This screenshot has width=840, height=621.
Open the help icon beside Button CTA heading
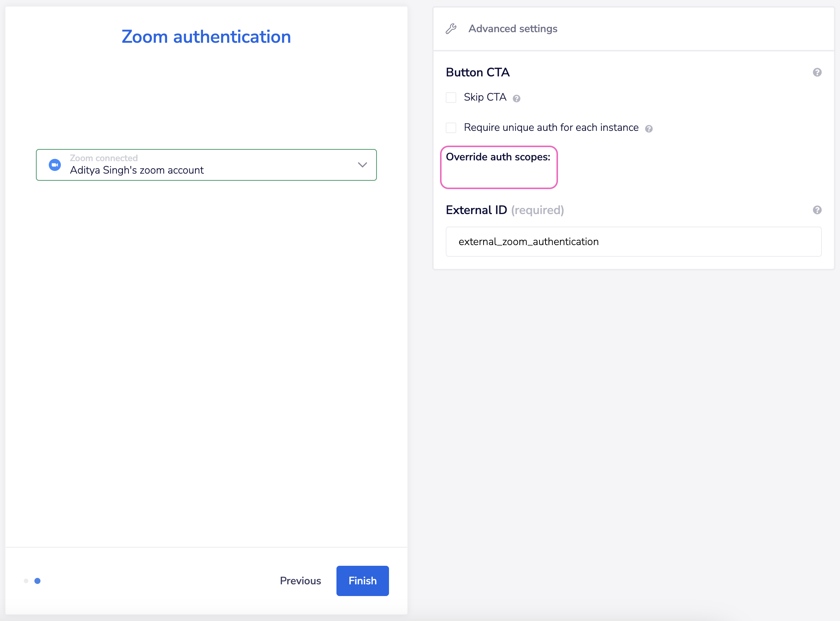[x=817, y=71]
